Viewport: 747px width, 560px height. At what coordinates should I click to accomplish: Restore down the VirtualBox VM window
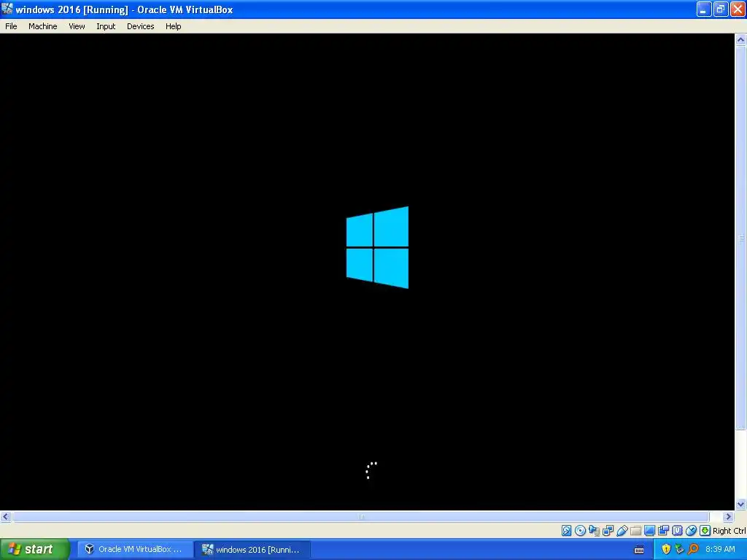(x=721, y=9)
